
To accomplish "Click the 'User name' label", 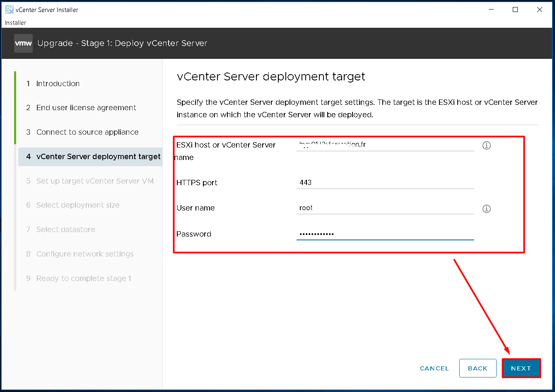I will pos(195,208).
